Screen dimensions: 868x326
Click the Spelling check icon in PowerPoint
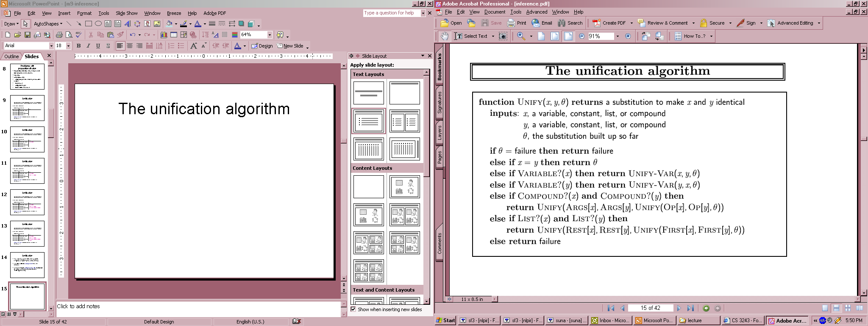point(79,35)
